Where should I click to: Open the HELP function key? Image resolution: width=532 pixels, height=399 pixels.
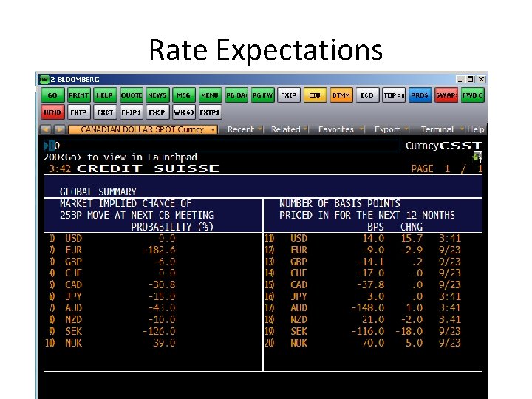(x=105, y=95)
